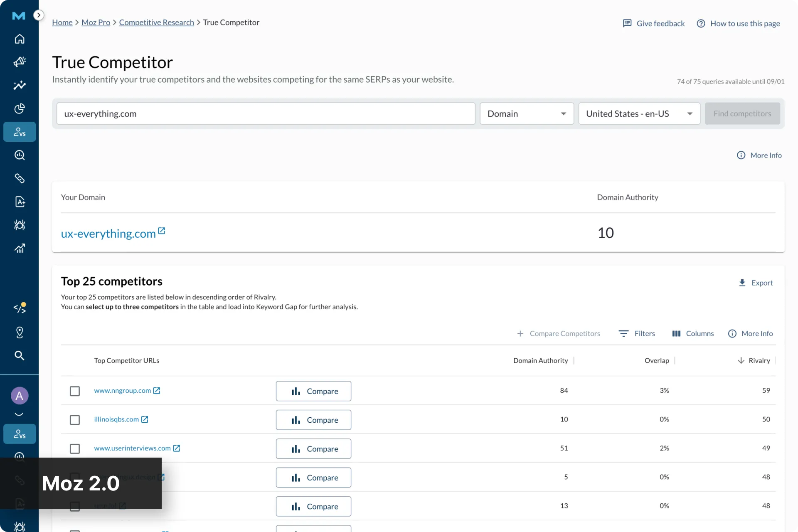The height and width of the screenshot is (532, 798).
Task: Tick the checkbox for www.nngroup.com
Action: tap(75, 391)
